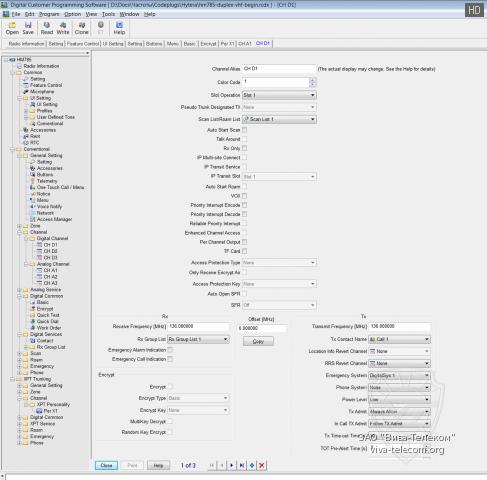Click the Receive Frequency input field
This screenshot has height=480, width=487.
pos(198,326)
